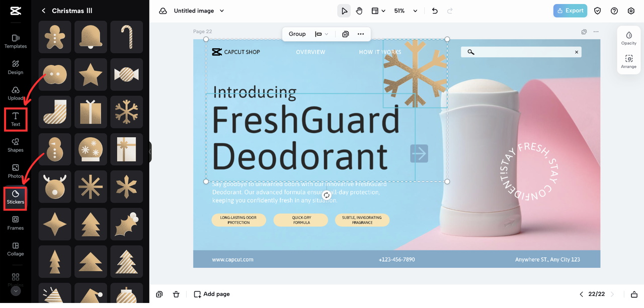
Task: Select the holly leaf with berries sticker
Action: (x=126, y=224)
